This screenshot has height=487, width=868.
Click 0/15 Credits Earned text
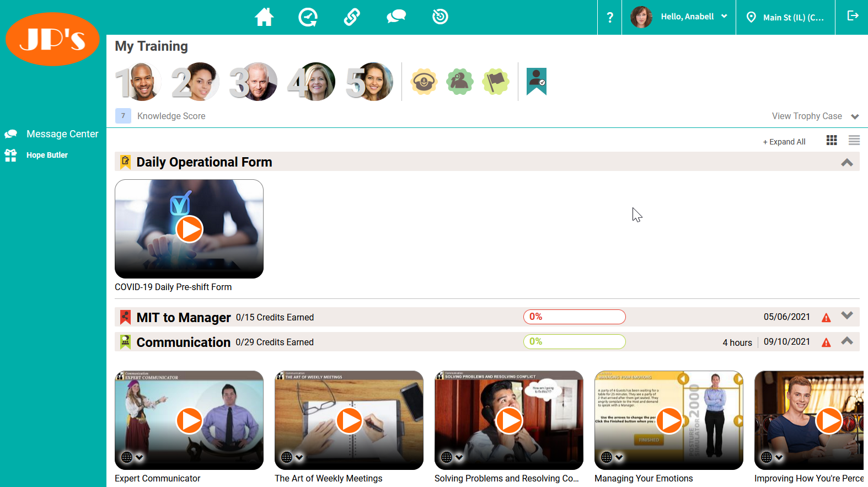(275, 318)
